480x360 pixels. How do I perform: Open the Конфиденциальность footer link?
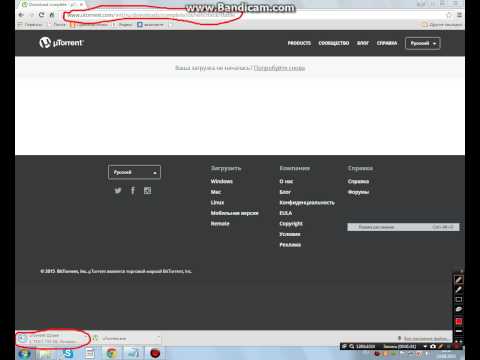coord(307,202)
